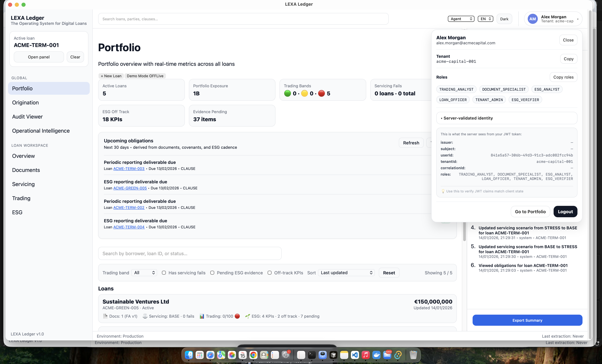Click the seedling ESG icon on the loan card
This screenshot has height=364, width=602.
tap(248, 316)
